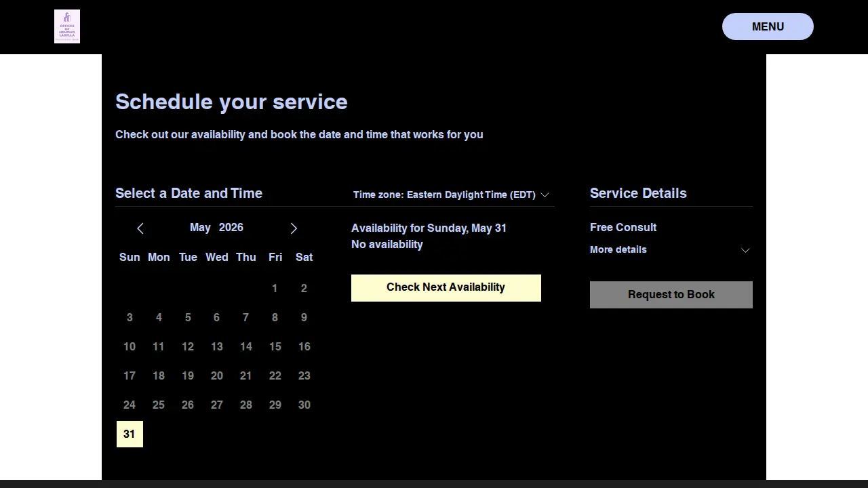Screen dimensions: 868x488
Task: Select May 9 on the calendar
Action: [304, 317]
